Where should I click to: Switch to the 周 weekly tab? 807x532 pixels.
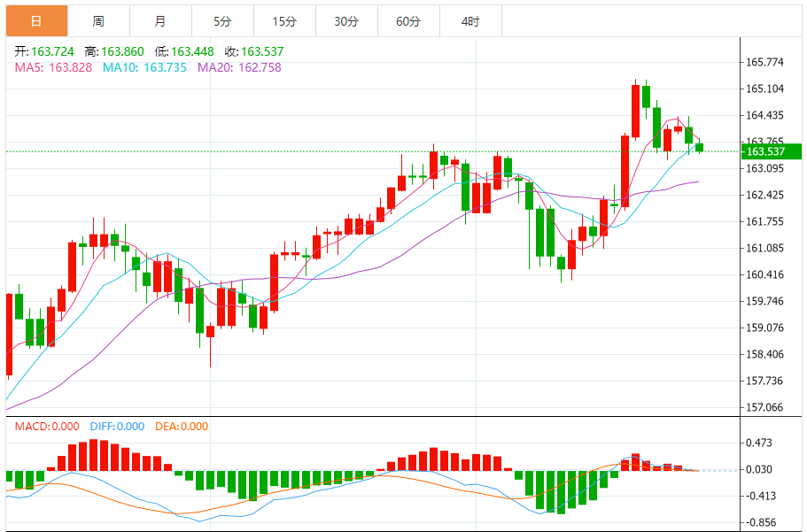pyautogui.click(x=98, y=21)
